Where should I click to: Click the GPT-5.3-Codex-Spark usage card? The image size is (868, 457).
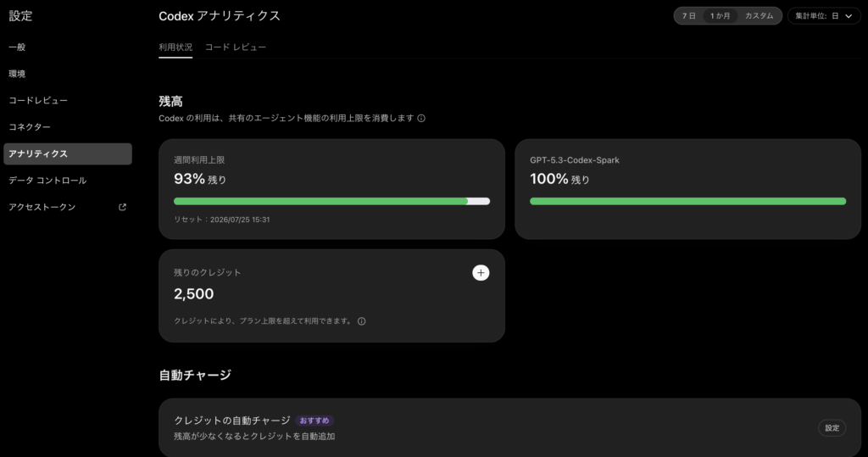[687, 189]
